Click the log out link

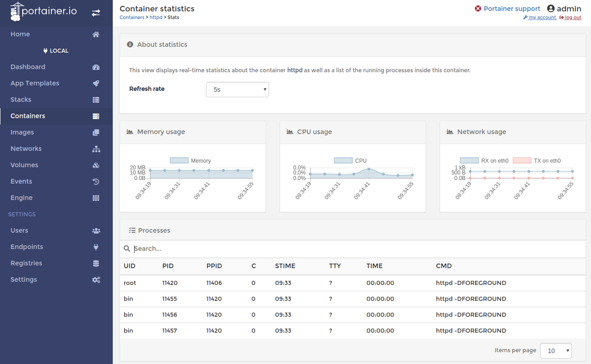572,18
